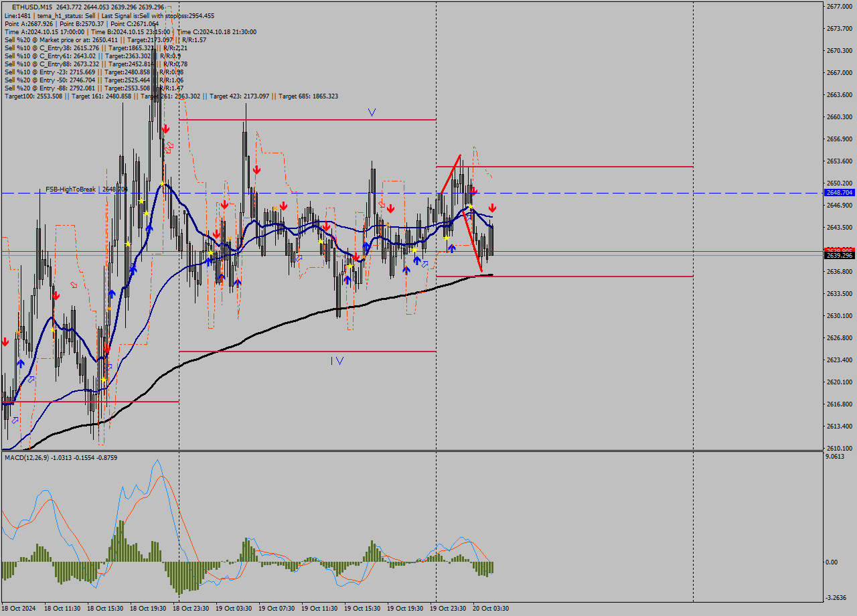
Task: Select the blue 'V' wave label near top
Action: coord(372,112)
